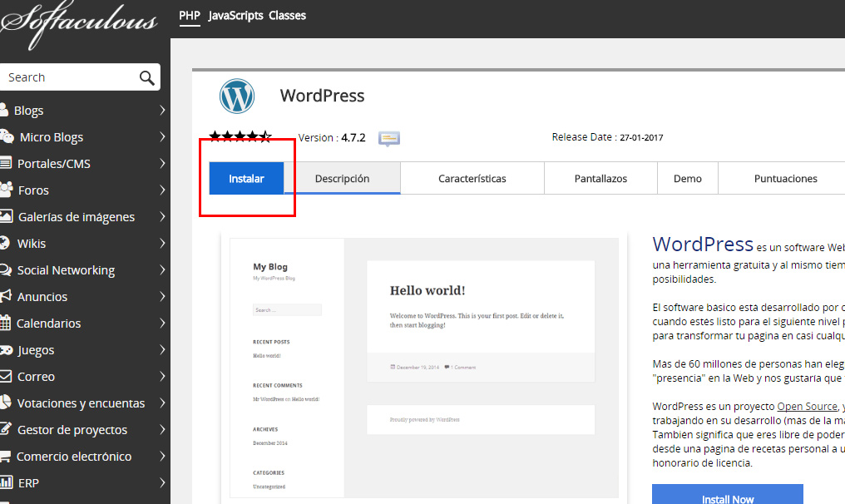Image resolution: width=845 pixels, height=504 pixels.
Task: Open the Comercio electrónico category label
Action: tap(74, 457)
